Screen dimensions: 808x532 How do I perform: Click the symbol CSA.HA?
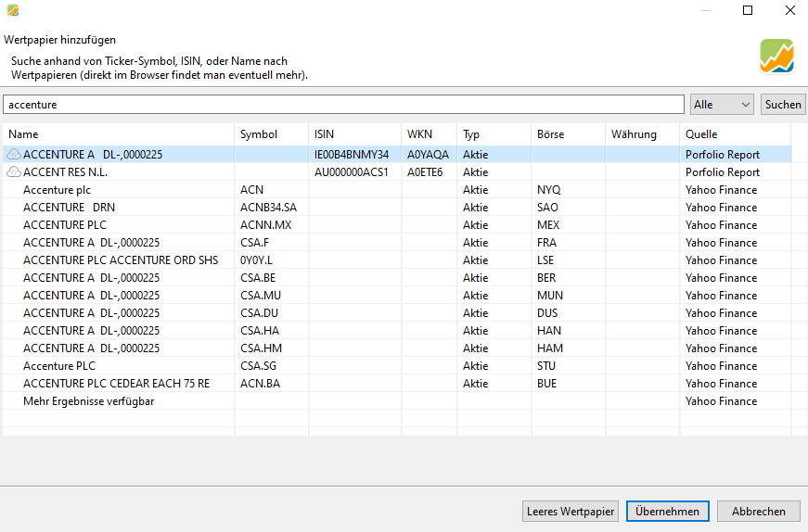tap(259, 330)
